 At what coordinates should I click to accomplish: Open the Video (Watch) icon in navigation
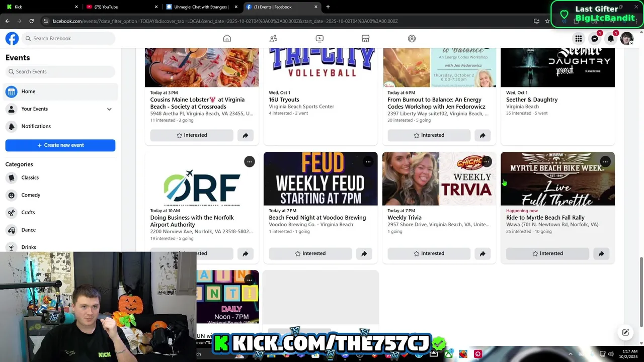tap(319, 39)
